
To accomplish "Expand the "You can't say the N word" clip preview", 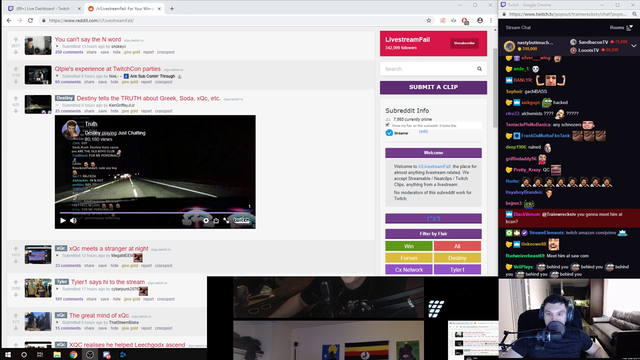I will click(x=57, y=47).
